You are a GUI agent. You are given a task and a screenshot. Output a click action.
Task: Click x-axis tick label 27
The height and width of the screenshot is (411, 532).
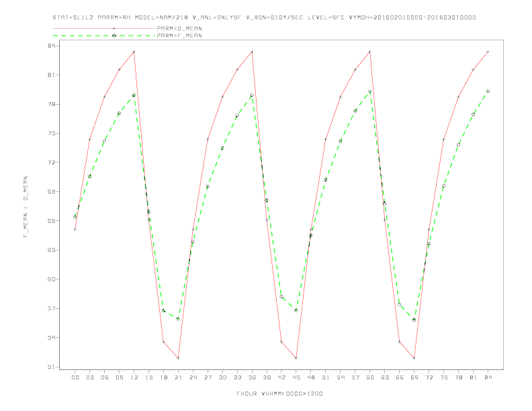208,377
